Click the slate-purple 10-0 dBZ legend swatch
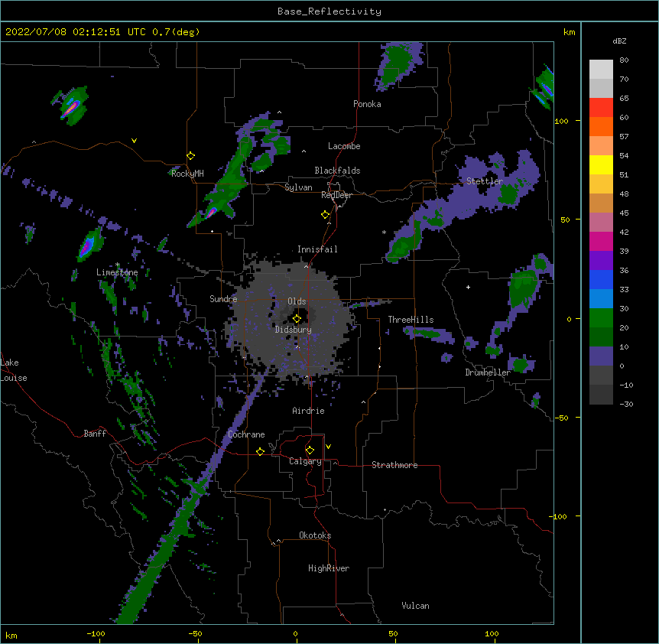This screenshot has width=659, height=644. point(601,356)
